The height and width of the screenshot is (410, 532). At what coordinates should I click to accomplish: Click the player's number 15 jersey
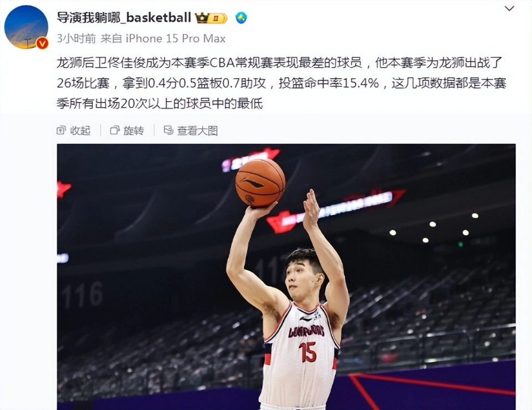(x=308, y=352)
